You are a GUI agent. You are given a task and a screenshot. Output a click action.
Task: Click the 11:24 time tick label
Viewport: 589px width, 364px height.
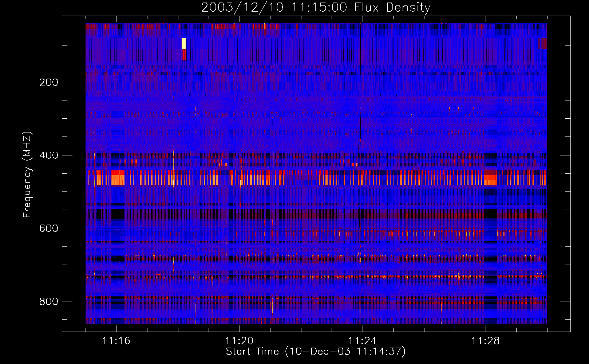(362, 341)
